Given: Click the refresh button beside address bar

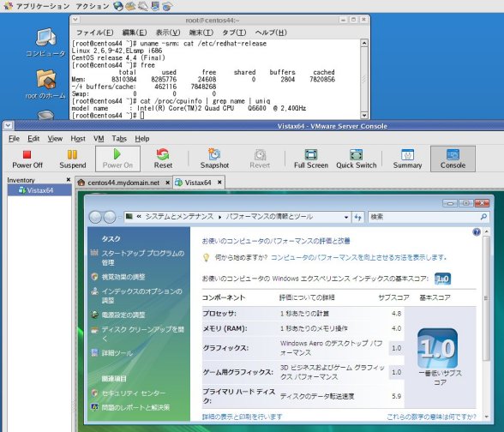Looking at the screenshot, I should pos(358,218).
